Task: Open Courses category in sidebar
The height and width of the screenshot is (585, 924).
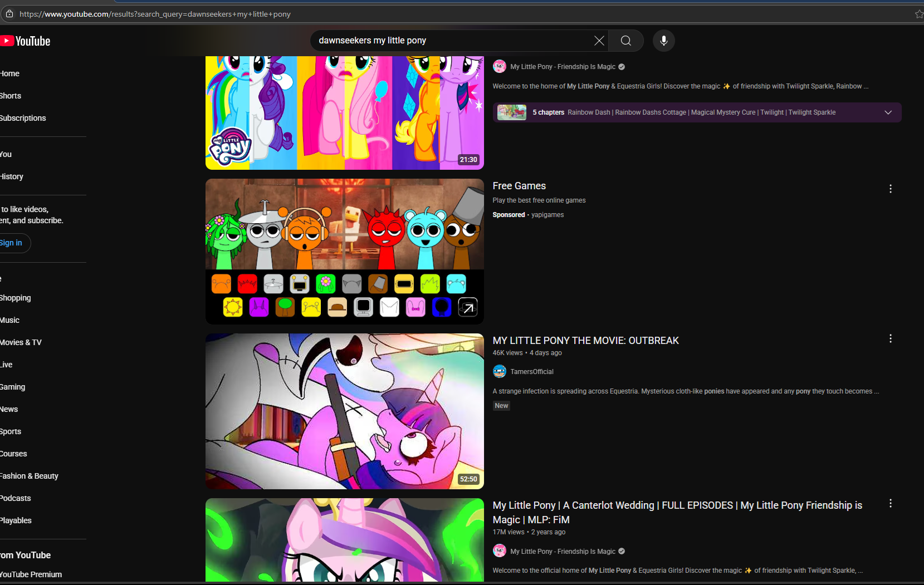Action: click(x=13, y=454)
